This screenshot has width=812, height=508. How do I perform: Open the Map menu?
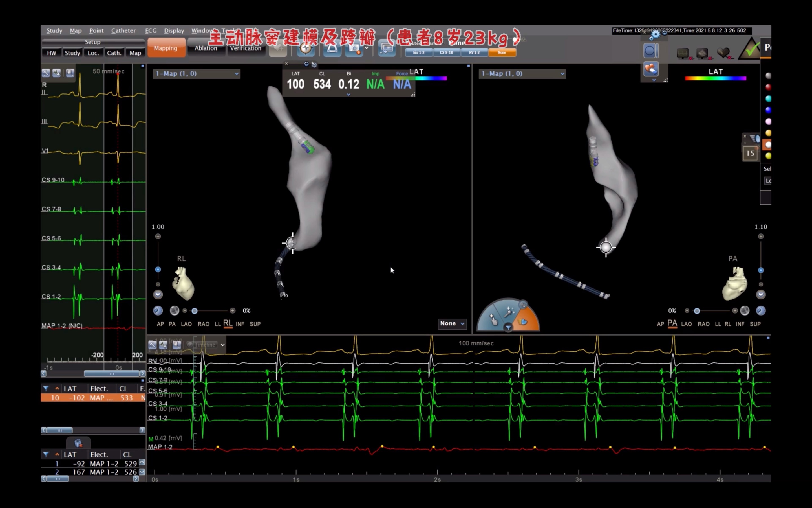(x=76, y=30)
